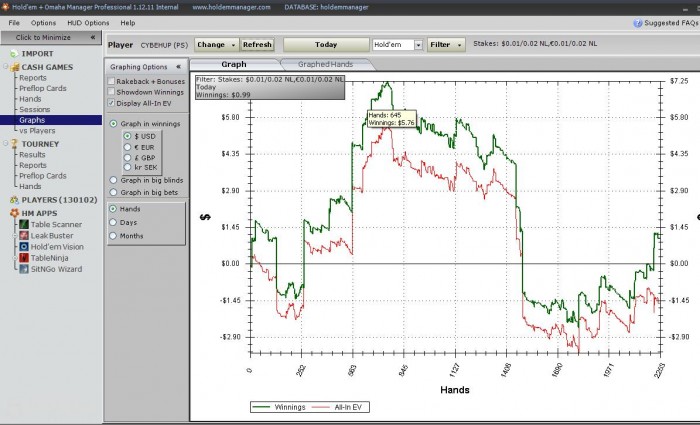Open Cash Games Hands
Screen dimensions: 700x425
(30, 99)
